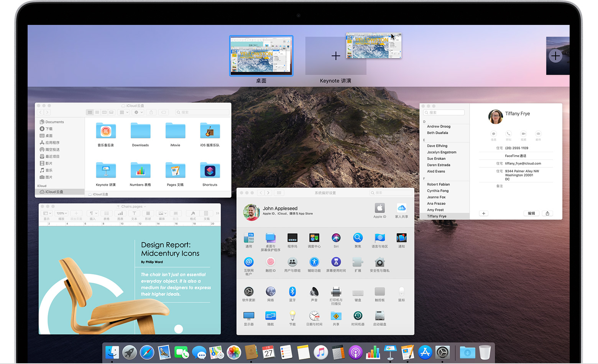598x364 pixels.
Task: Open the App Store from the Dock
Action: click(x=425, y=353)
